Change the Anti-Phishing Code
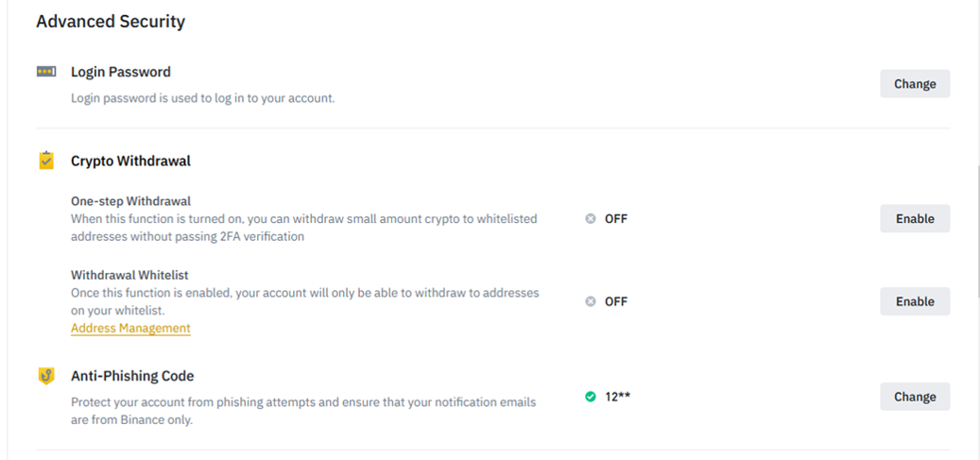 point(915,397)
